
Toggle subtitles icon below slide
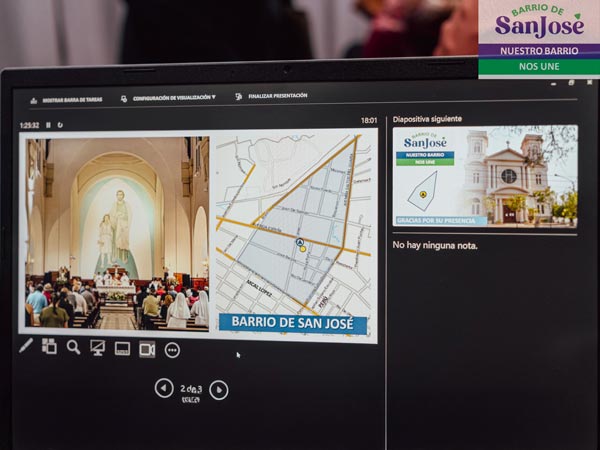click(x=122, y=349)
